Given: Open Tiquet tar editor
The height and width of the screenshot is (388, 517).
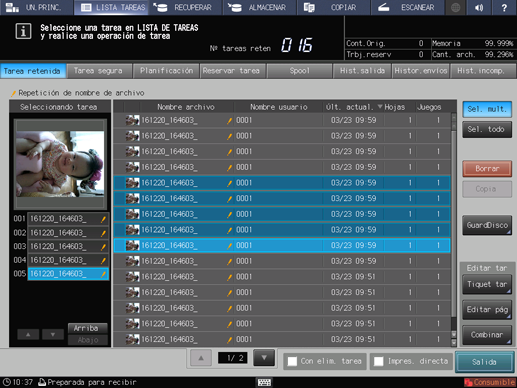Looking at the screenshot, I should [487, 284].
